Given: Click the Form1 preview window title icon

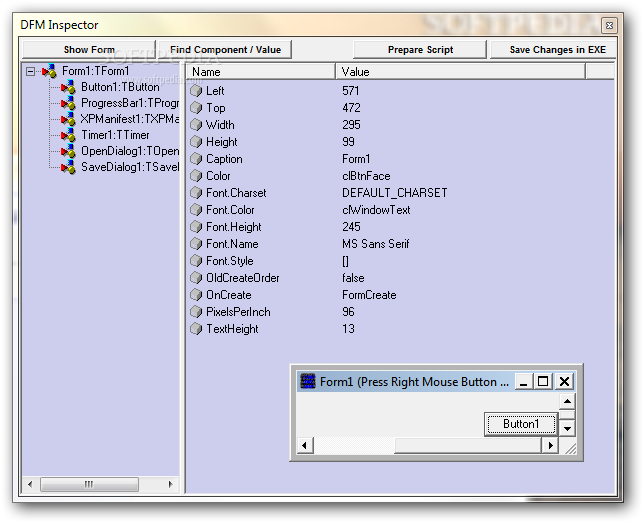Looking at the screenshot, I should pos(308,381).
